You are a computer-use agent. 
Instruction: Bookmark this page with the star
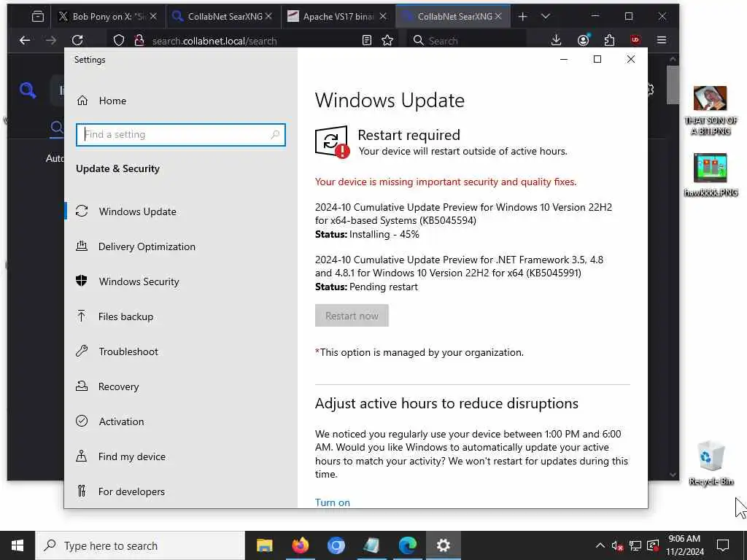tap(387, 41)
